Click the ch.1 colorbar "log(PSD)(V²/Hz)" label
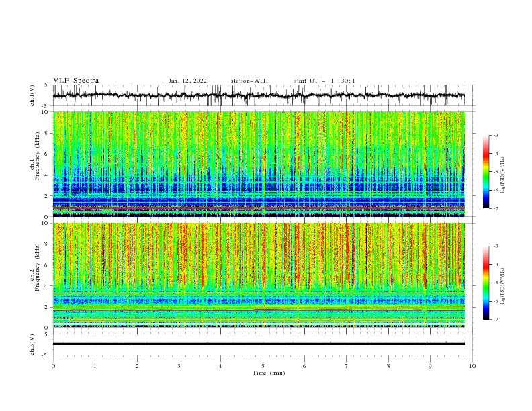The height and width of the screenshot is (411, 532). tap(502, 175)
